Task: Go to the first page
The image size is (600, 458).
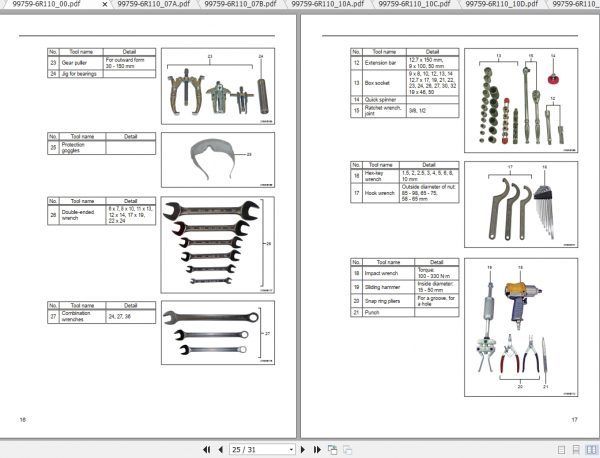Action: pyautogui.click(x=207, y=449)
